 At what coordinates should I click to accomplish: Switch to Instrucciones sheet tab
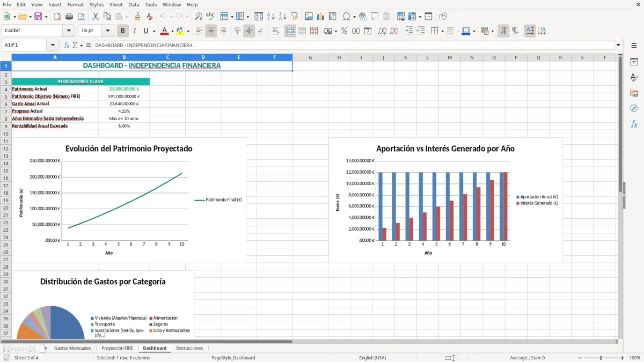(189, 348)
